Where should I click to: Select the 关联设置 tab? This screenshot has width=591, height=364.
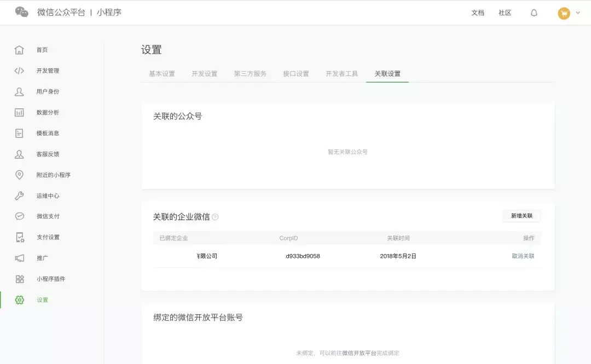(387, 73)
